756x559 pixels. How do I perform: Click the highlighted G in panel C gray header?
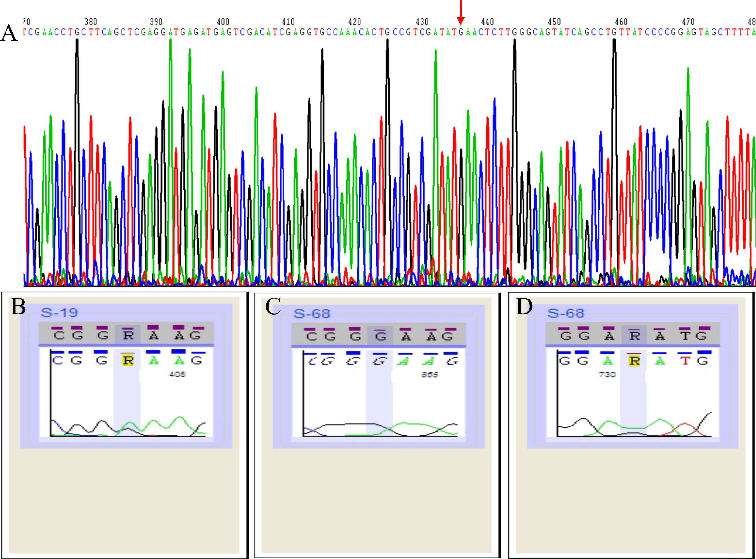pyautogui.click(x=381, y=337)
